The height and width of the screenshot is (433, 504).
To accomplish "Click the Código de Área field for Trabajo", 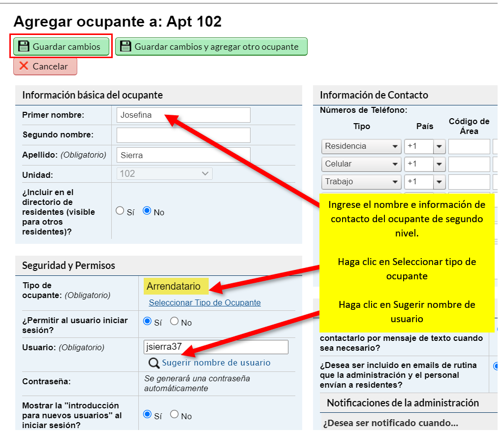I will [x=469, y=182].
